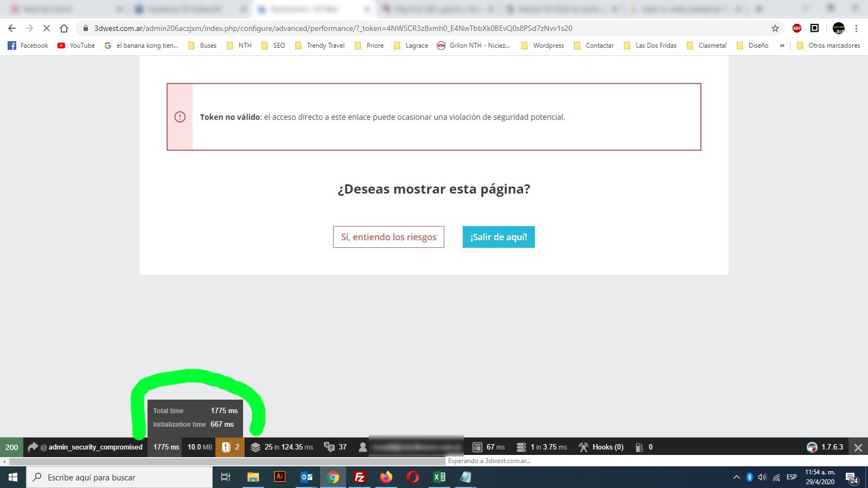Open the Chrome profile avatar

(839, 28)
